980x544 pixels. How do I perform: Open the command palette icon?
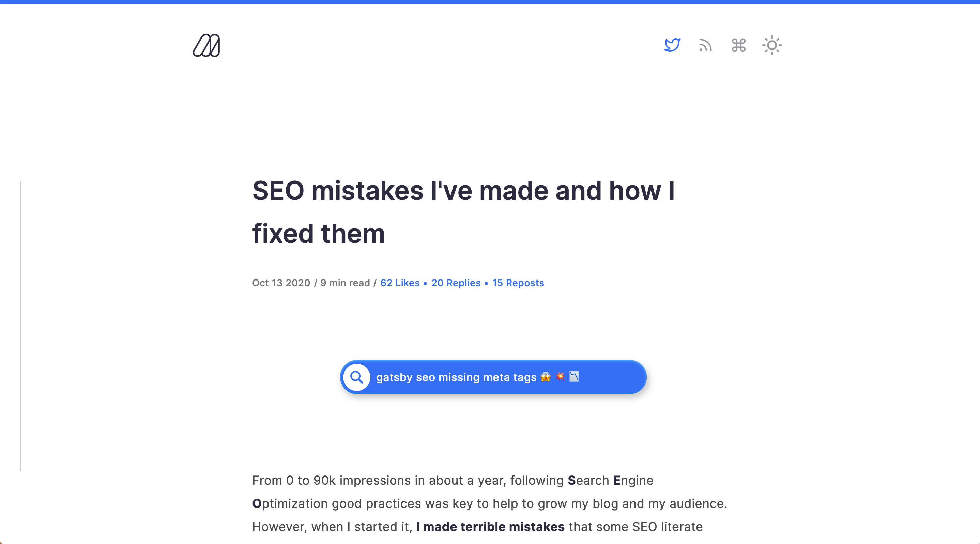coord(738,45)
